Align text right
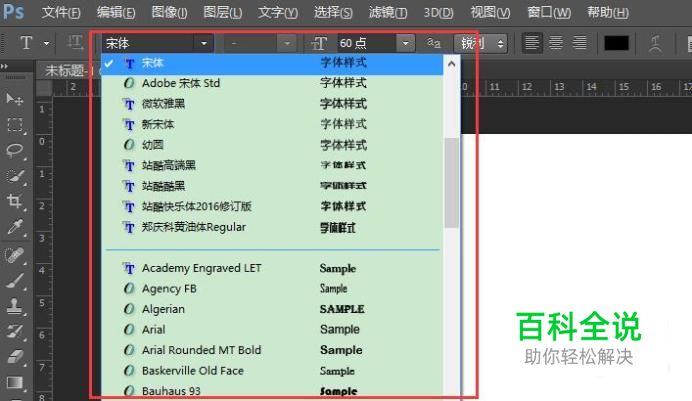This screenshot has height=401, width=692. click(579, 43)
